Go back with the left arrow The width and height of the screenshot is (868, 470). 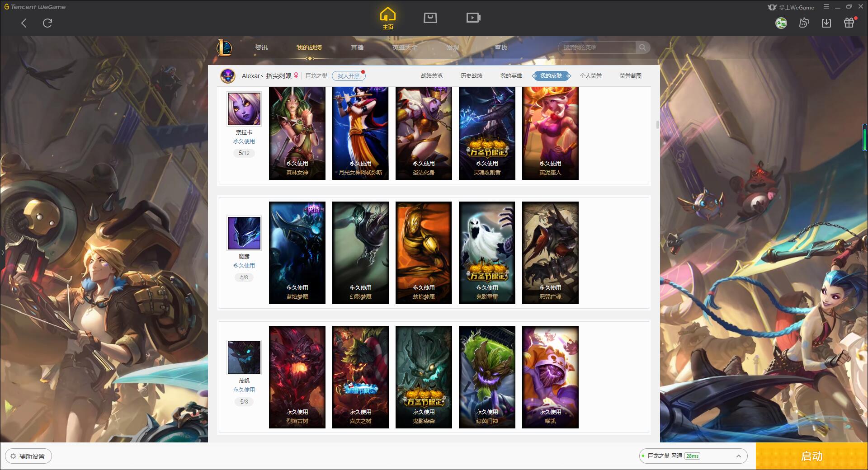[x=24, y=23]
